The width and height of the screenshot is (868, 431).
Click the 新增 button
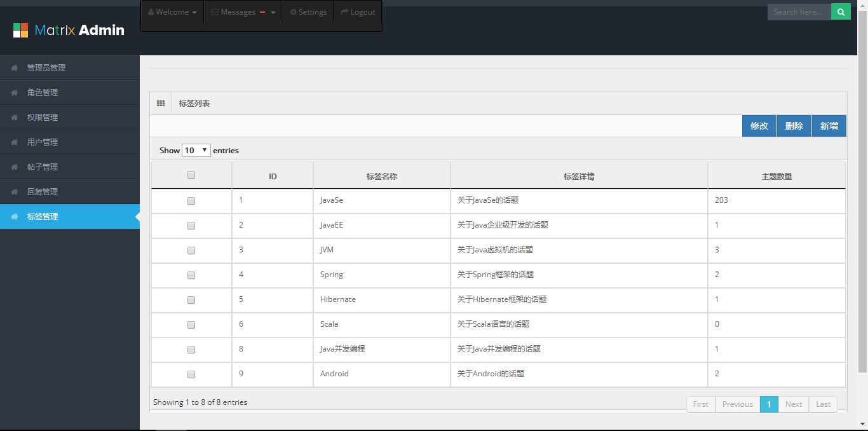point(829,126)
